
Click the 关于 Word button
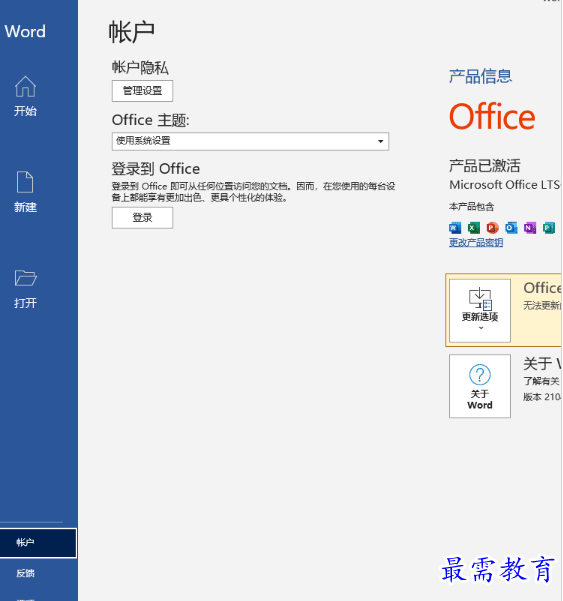tap(479, 386)
